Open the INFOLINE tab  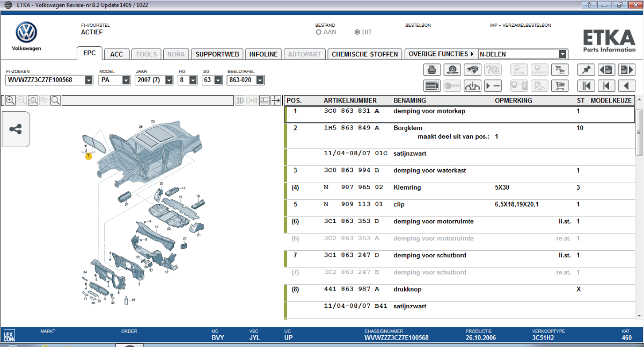tap(264, 54)
